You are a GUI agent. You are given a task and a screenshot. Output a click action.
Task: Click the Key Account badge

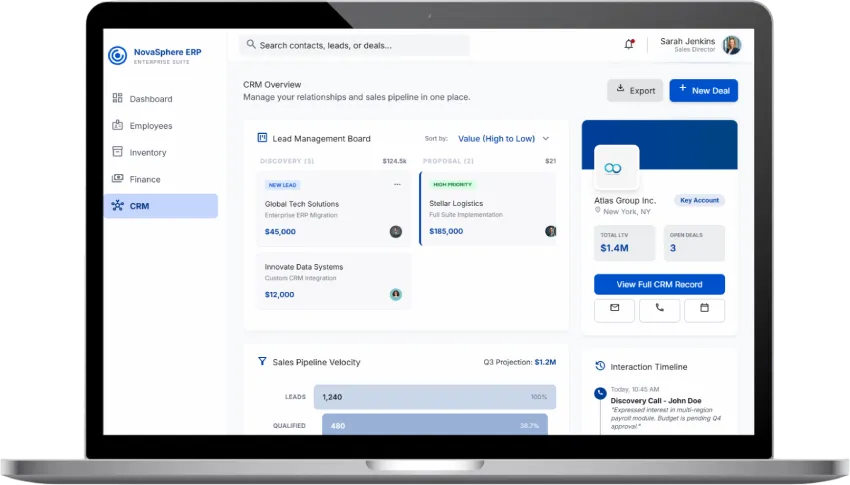pyautogui.click(x=699, y=201)
